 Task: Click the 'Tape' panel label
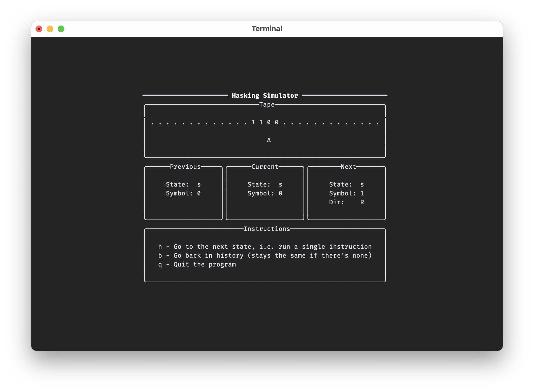click(x=267, y=105)
